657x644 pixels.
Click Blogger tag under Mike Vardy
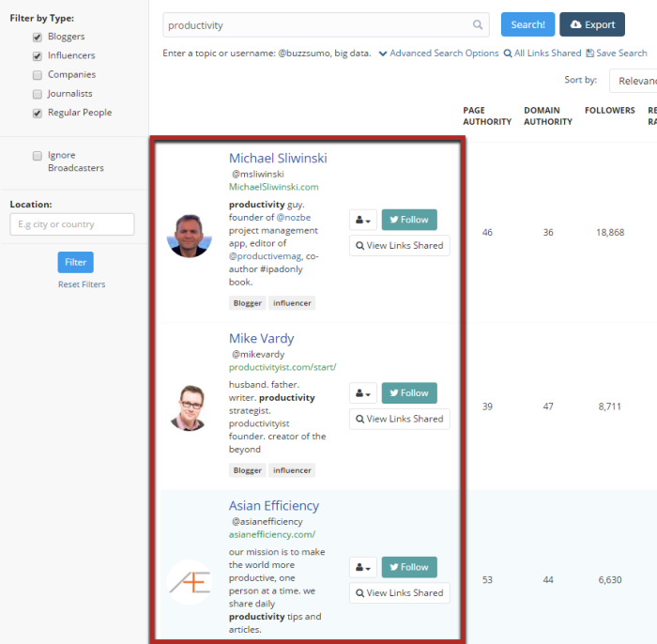pyautogui.click(x=247, y=470)
